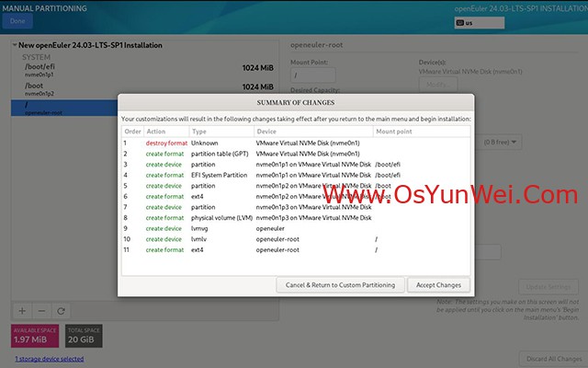Click the Update Settings button
This screenshot has height=368, width=588.
(548, 287)
